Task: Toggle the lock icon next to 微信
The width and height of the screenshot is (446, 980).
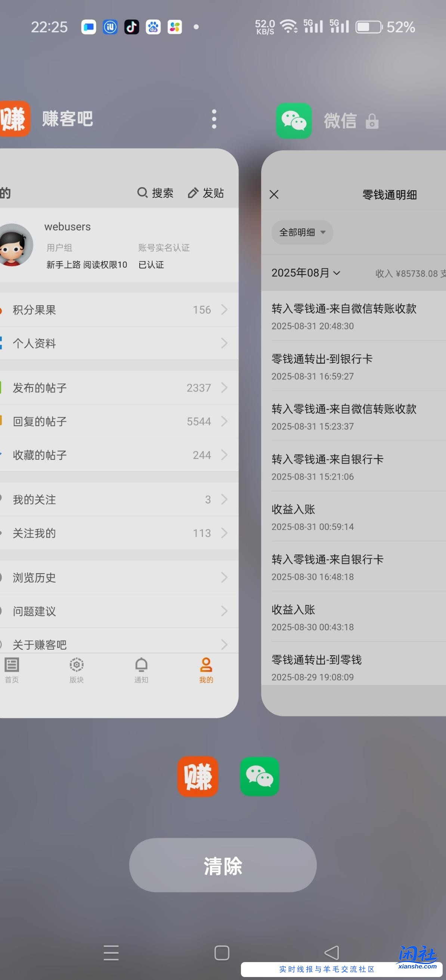Action: point(372,121)
